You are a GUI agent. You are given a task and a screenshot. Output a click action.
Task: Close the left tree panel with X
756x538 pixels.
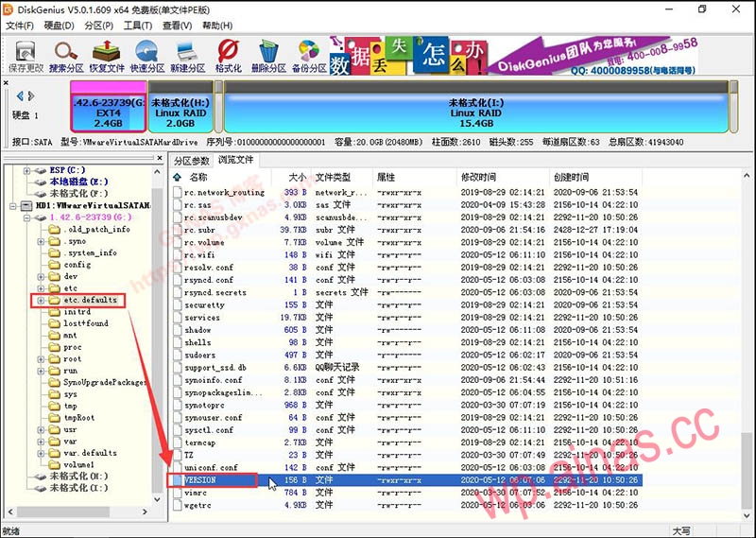coord(160,158)
